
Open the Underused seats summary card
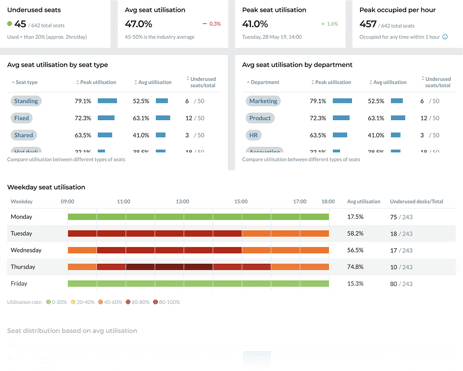55,24
